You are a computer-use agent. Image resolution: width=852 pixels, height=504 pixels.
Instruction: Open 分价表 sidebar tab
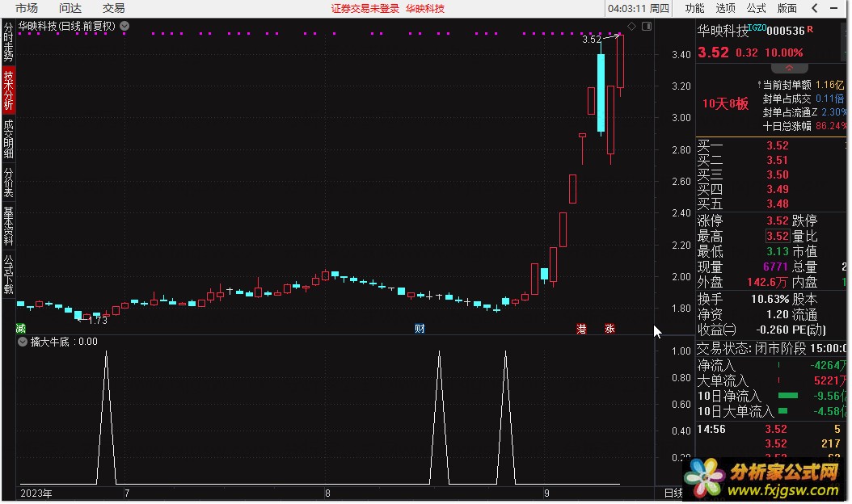(8, 183)
